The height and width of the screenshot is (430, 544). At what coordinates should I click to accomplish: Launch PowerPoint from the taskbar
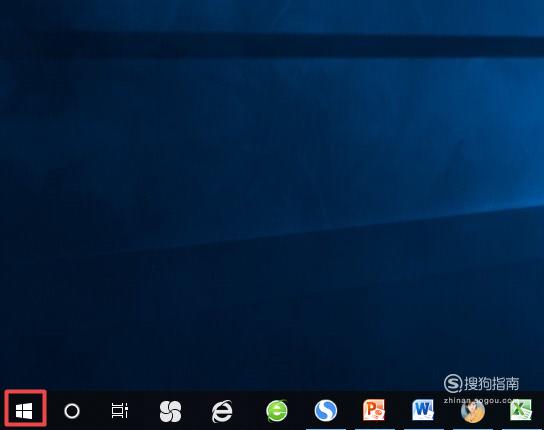click(374, 410)
